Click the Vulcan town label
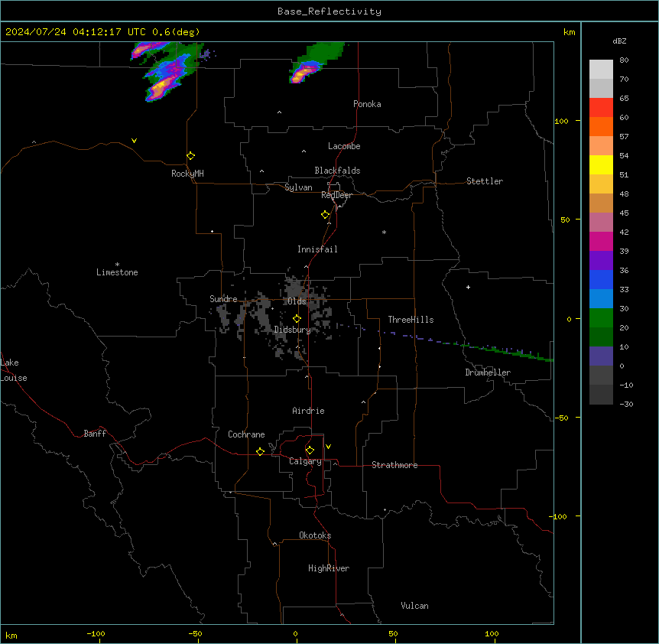This screenshot has height=644, width=659. (414, 606)
